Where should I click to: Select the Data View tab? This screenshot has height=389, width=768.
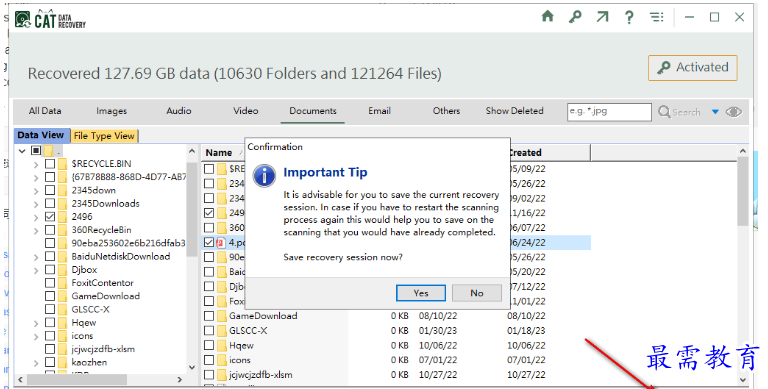click(41, 135)
